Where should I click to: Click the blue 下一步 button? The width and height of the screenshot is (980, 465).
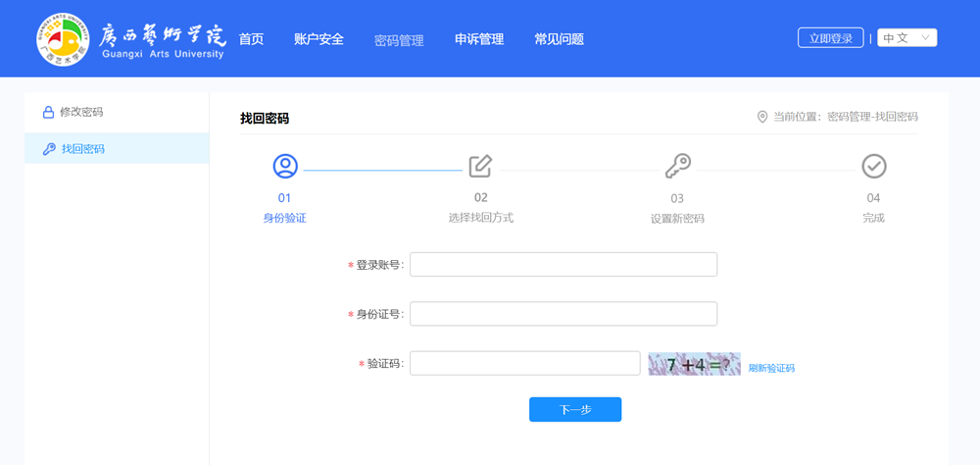[x=575, y=409]
